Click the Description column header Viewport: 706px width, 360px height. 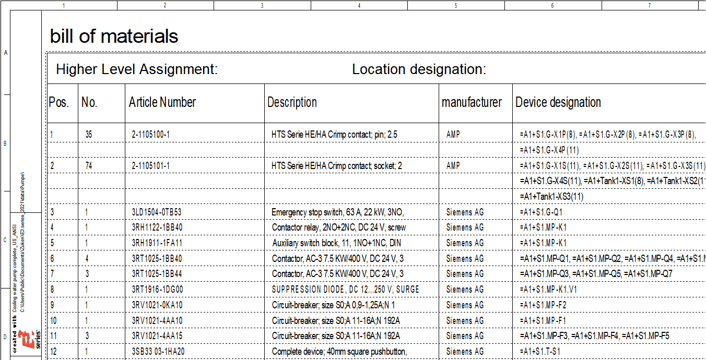(x=292, y=102)
